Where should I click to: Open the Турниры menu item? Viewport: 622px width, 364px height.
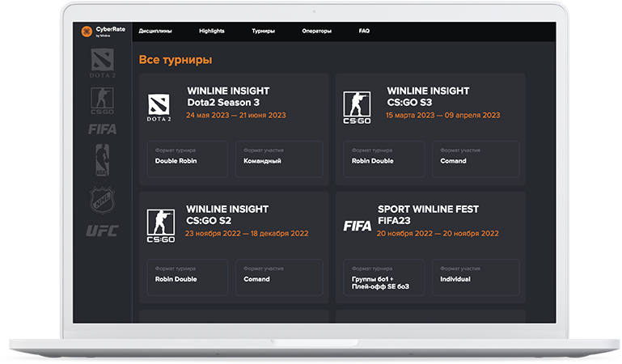[263, 31]
